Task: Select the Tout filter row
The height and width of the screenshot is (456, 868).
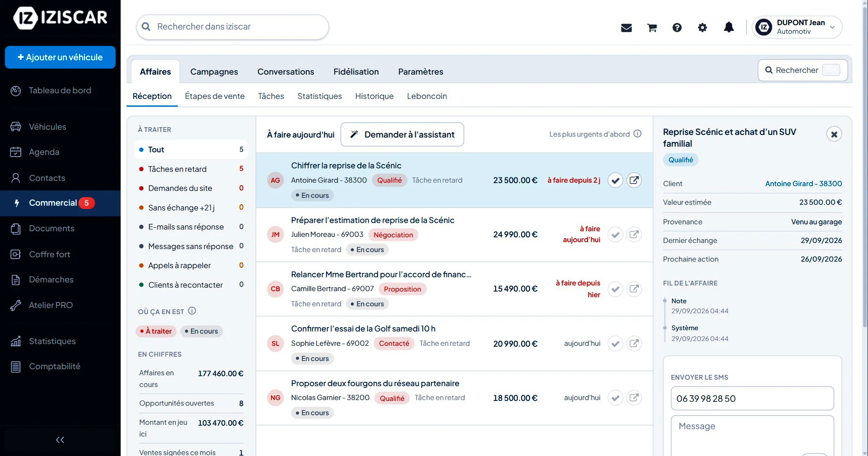Action: tap(191, 150)
